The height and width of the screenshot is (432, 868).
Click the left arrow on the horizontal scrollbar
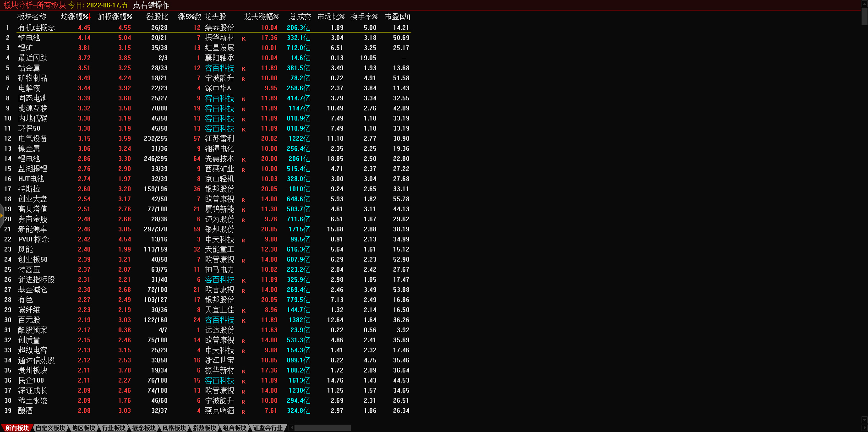point(291,428)
